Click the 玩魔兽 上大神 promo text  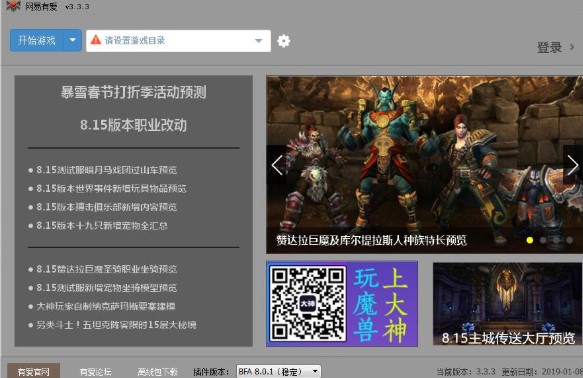tap(381, 305)
